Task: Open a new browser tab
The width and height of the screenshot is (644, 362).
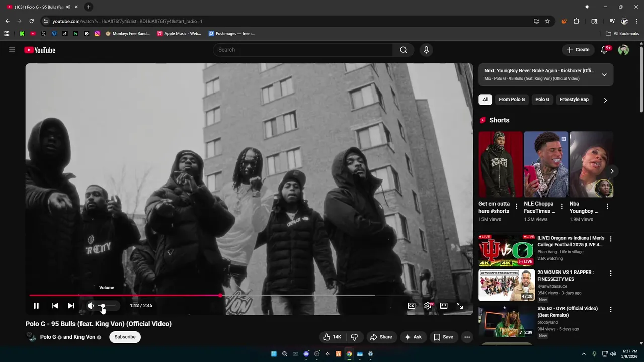Action: pos(89,7)
